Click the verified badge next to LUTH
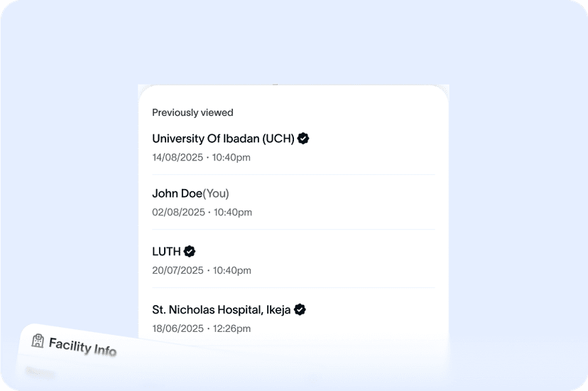This screenshot has height=391, width=588. 190,251
